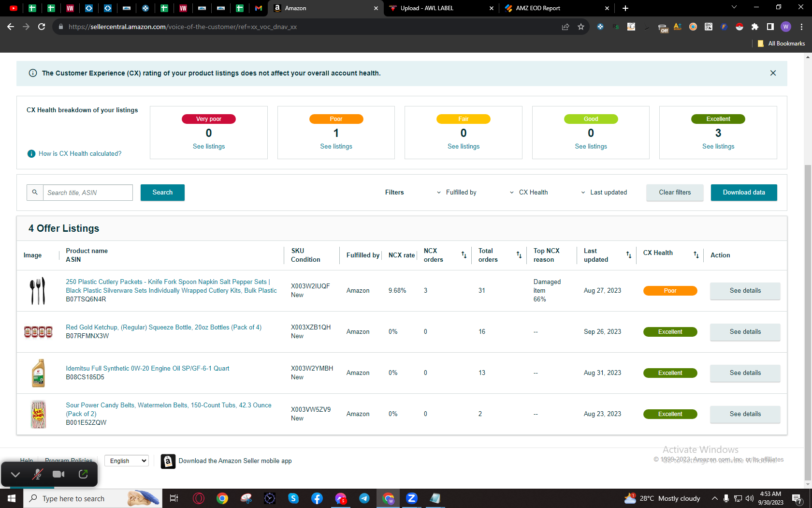The image size is (812, 508).
Task: Switch to the YouTube tab
Action: 14,8
